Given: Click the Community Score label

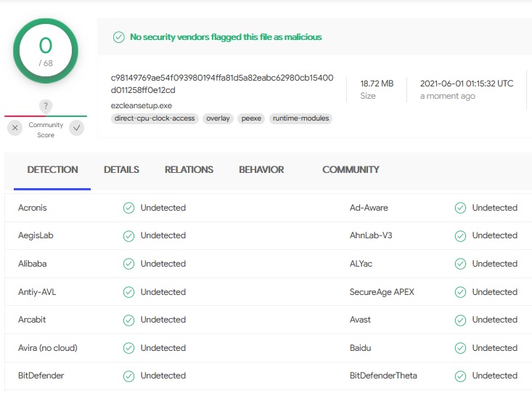Looking at the screenshot, I should click(x=46, y=130).
